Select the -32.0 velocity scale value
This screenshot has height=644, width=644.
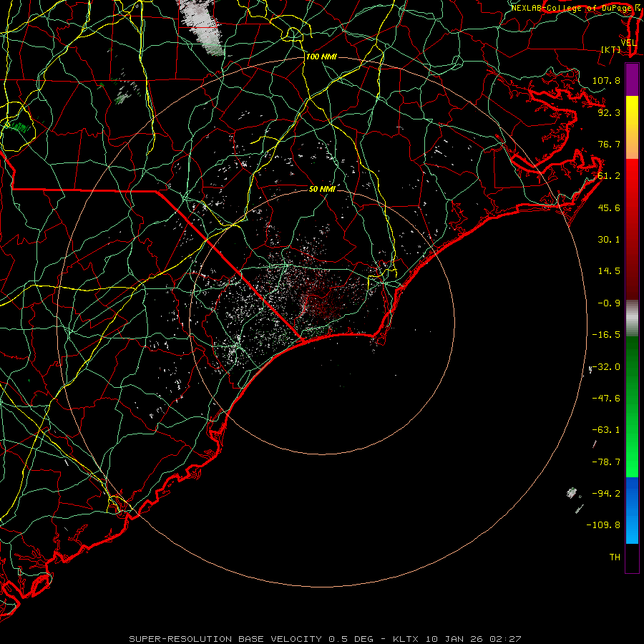click(606, 367)
